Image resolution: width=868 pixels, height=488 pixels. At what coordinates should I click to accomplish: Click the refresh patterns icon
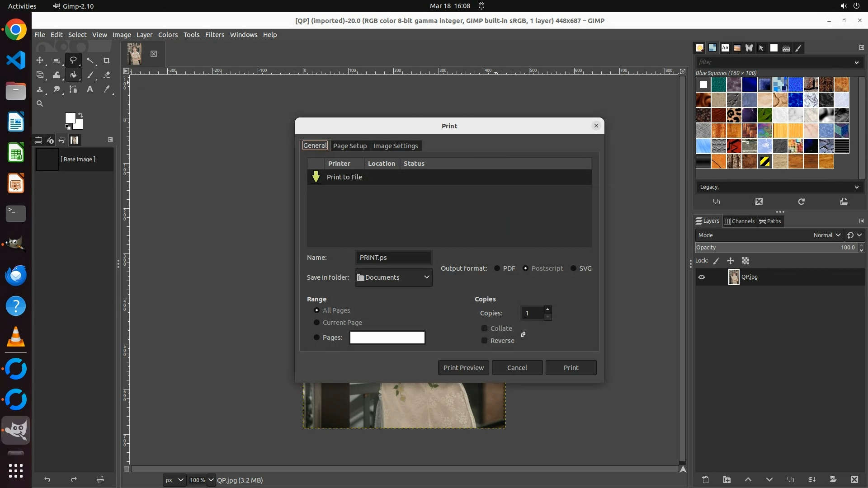(801, 202)
